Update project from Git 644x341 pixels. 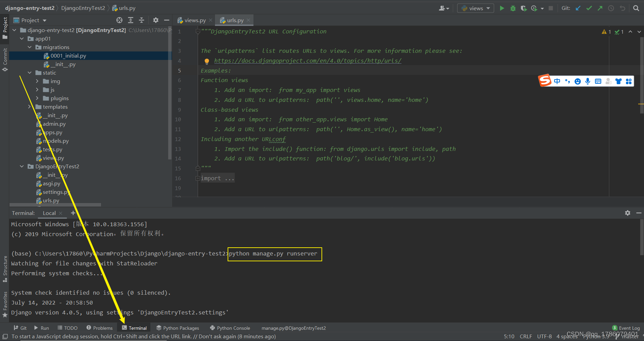point(578,7)
